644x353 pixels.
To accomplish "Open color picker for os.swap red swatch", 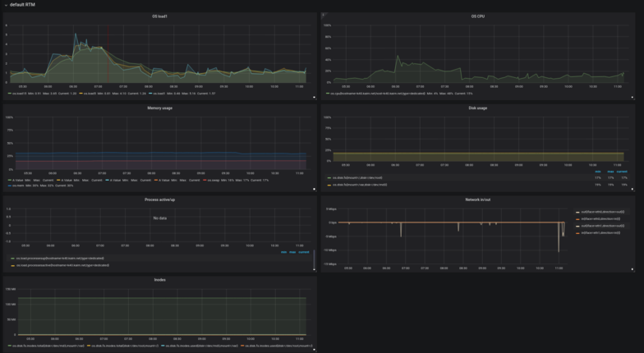I will 205,181.
